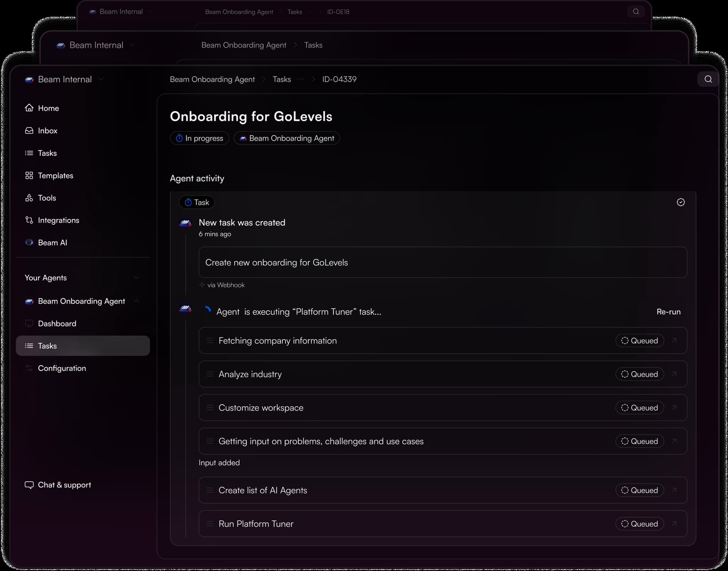Image resolution: width=728 pixels, height=571 pixels.
Task: Open the Home section in the sidebar
Action: (x=48, y=108)
